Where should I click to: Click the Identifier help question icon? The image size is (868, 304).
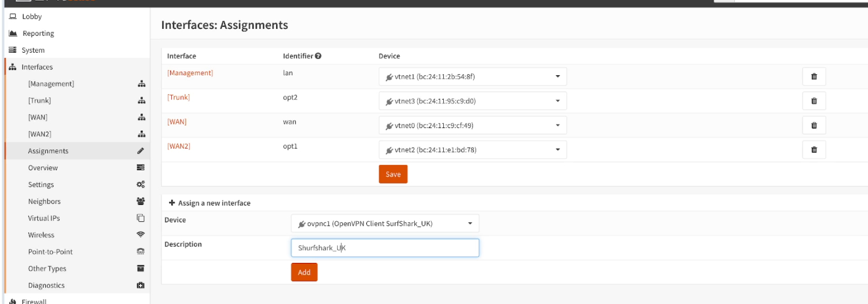click(x=318, y=56)
